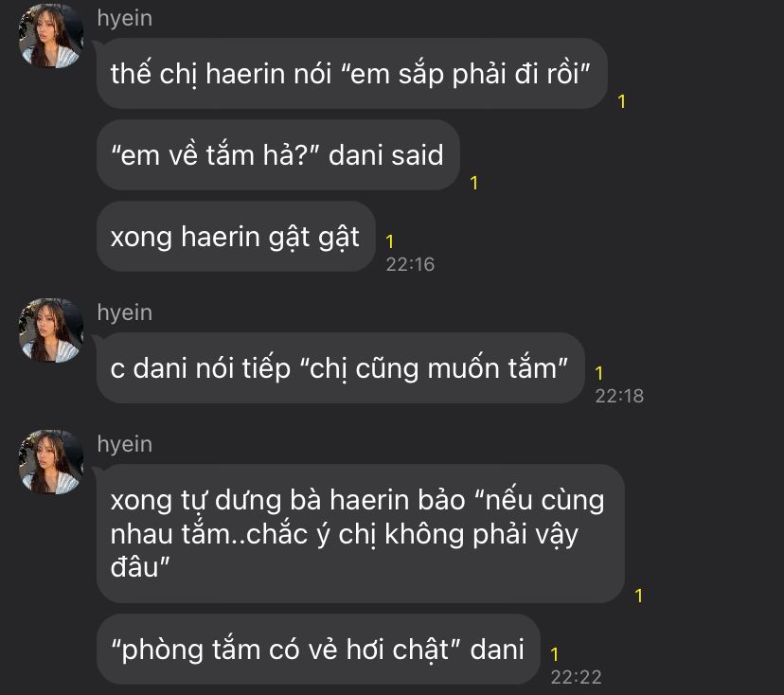Select the message 'phòng tắm có vẻ hơi chật'
784x695 pixels.
[318, 650]
